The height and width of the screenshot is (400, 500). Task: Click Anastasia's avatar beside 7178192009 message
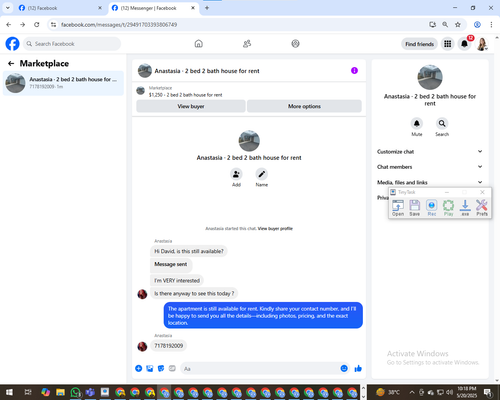tap(142, 346)
